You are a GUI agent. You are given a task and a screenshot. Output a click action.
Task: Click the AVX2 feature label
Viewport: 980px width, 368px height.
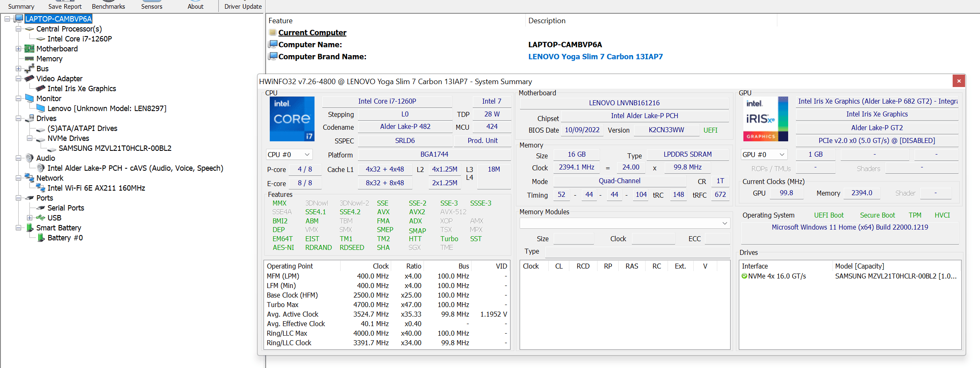tap(417, 212)
